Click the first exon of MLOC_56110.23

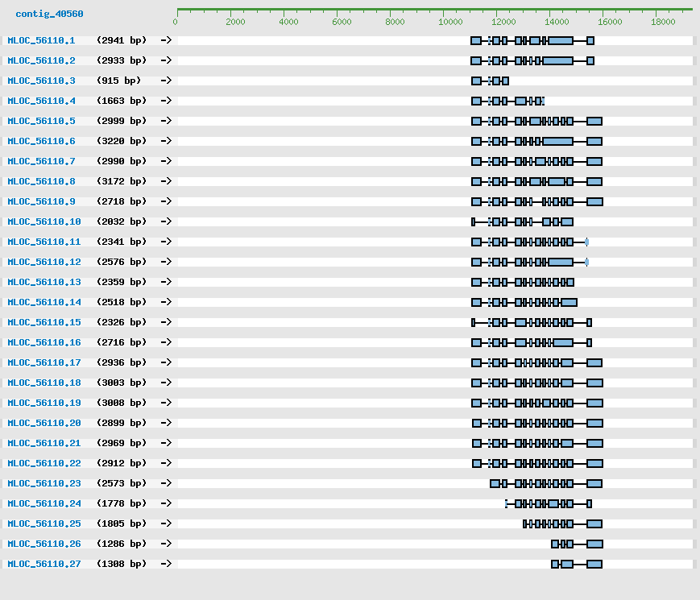495,483
